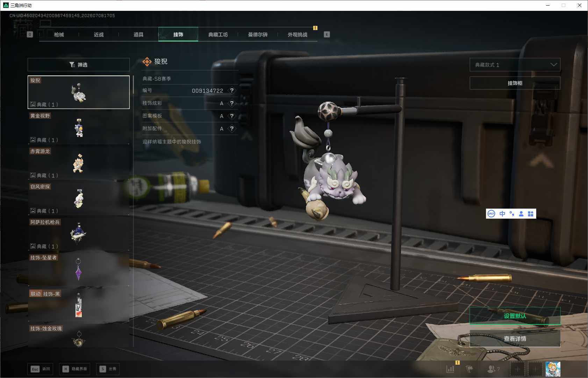Screen dimensions: 588x378
Task: Click the 典藏 image icon under 窃风密探
Action: tap(33, 211)
